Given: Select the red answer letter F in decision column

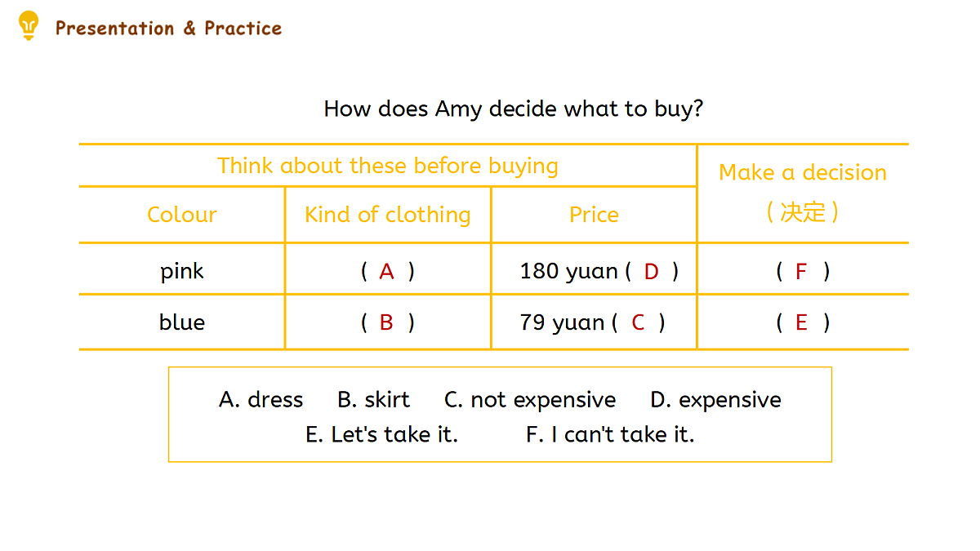Looking at the screenshot, I should pyautogui.click(x=801, y=272).
